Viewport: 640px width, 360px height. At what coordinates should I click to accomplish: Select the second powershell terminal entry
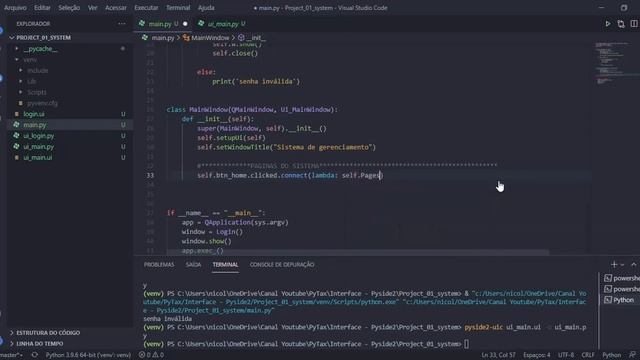tap(622, 289)
